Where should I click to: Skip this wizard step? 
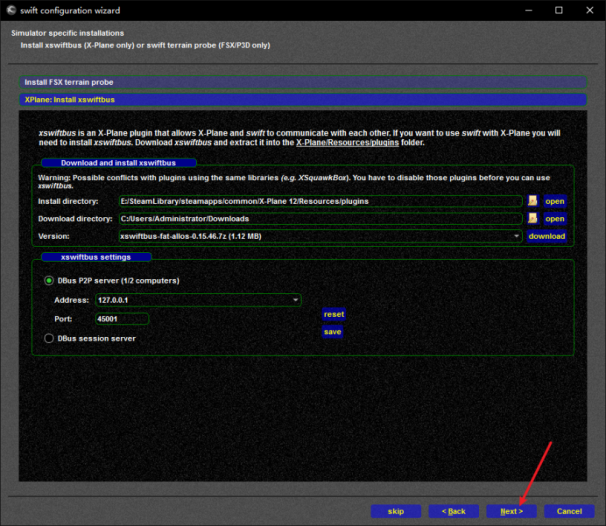[396, 511]
